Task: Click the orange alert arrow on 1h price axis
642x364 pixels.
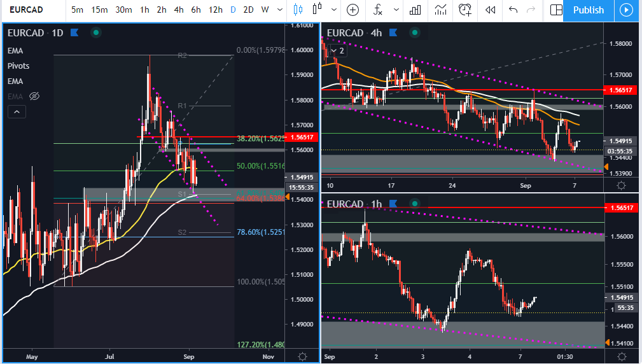Action: (606, 342)
